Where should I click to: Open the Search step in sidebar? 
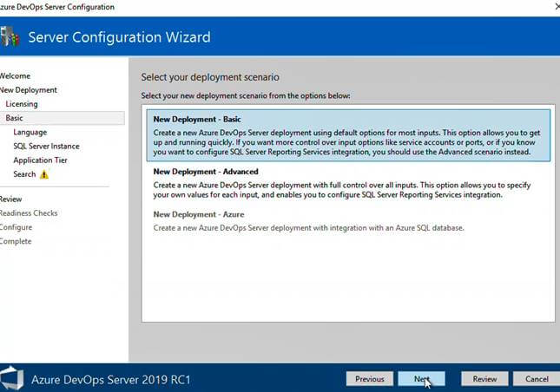[x=24, y=174]
